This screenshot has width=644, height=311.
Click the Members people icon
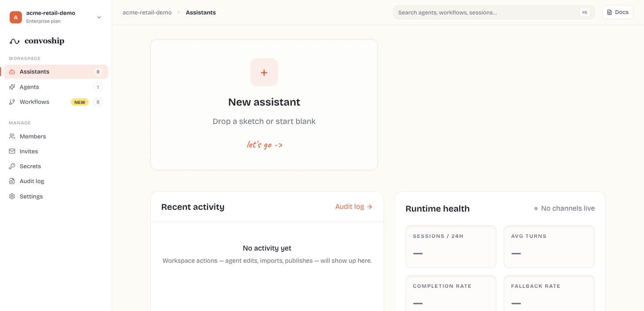(x=12, y=137)
